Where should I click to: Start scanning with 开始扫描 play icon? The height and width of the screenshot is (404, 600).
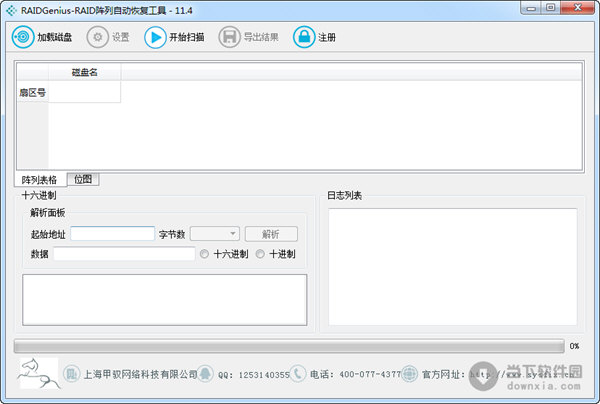[155, 37]
